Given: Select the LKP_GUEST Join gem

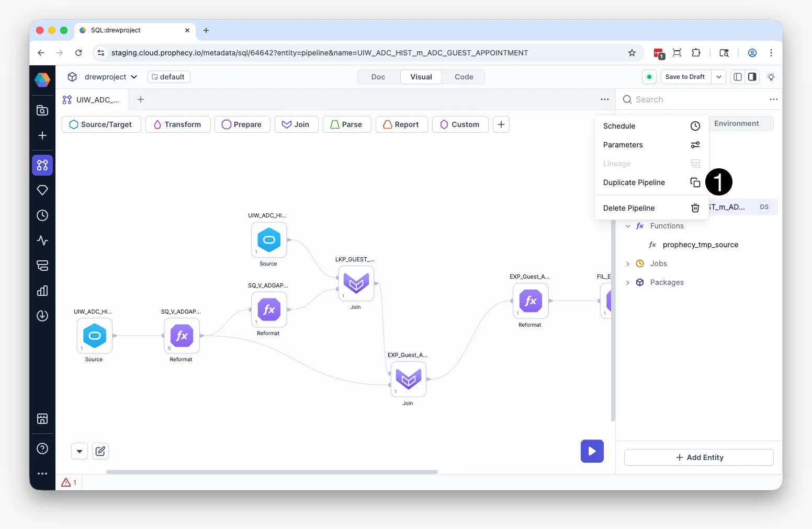Looking at the screenshot, I should click(356, 283).
